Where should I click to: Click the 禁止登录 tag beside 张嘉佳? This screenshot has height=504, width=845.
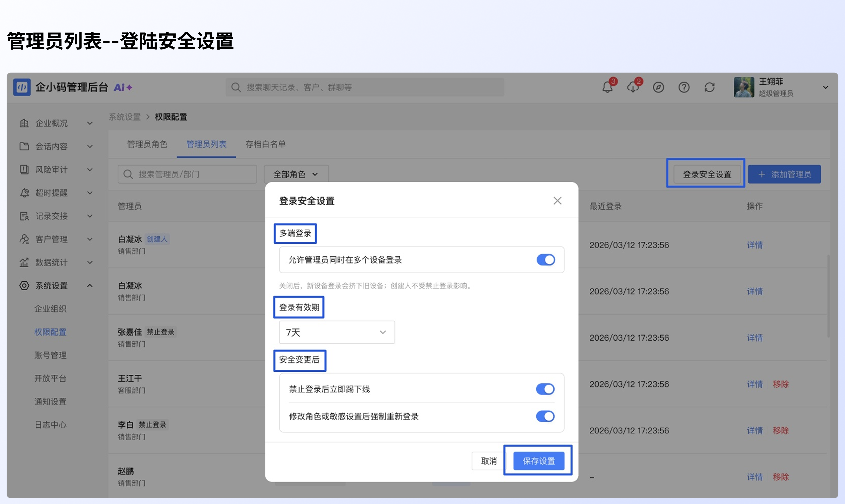coord(161,332)
